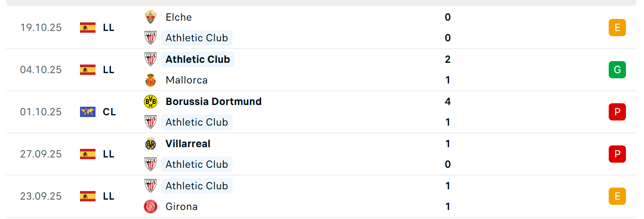
Task: Click red P badge for the Villarreal match
Action: click(617, 154)
